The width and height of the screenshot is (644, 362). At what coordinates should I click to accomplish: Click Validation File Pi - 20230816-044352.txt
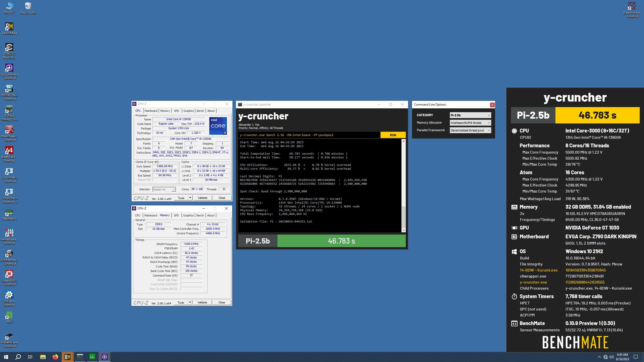(276, 221)
